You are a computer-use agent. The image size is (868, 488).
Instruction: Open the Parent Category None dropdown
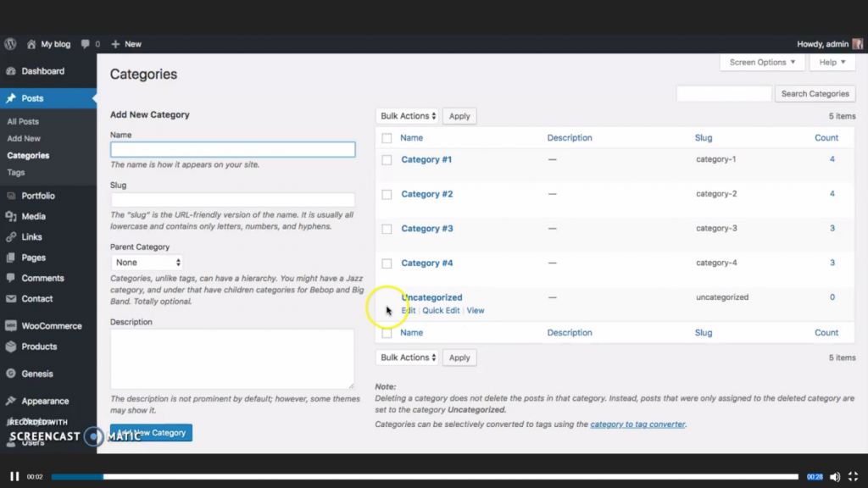tap(147, 263)
